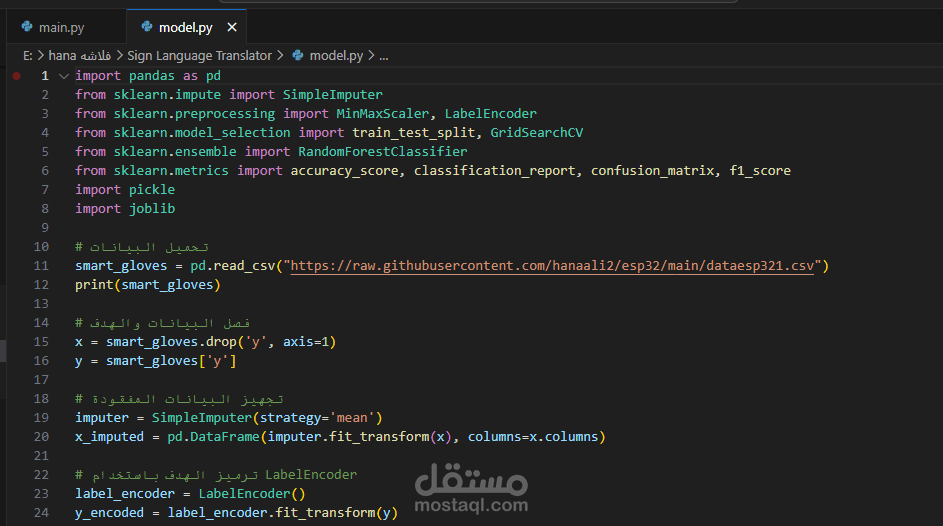Click line number 11 in gutter
The width and height of the screenshot is (943, 526).
pyautogui.click(x=41, y=266)
